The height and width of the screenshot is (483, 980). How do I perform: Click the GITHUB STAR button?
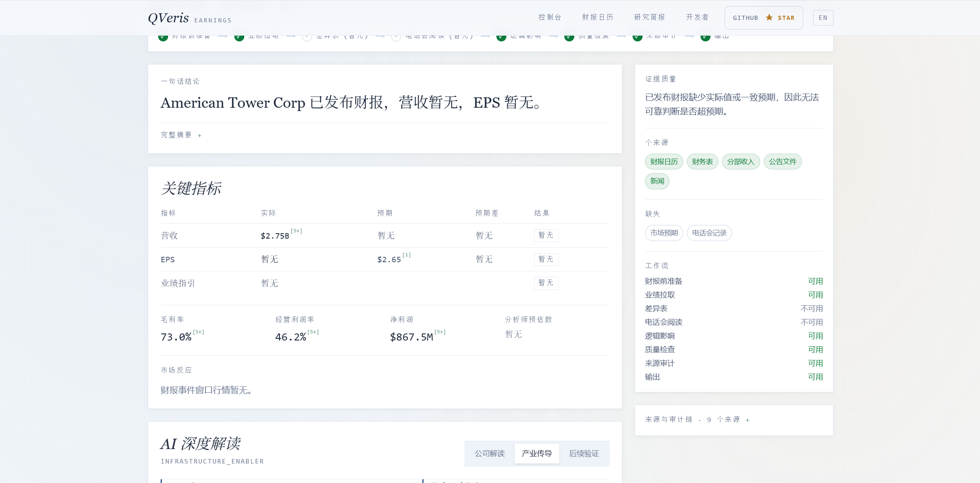[764, 18]
